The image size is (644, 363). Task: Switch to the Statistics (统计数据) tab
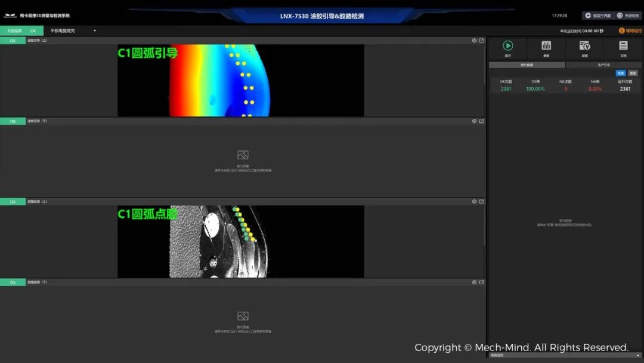(527, 64)
